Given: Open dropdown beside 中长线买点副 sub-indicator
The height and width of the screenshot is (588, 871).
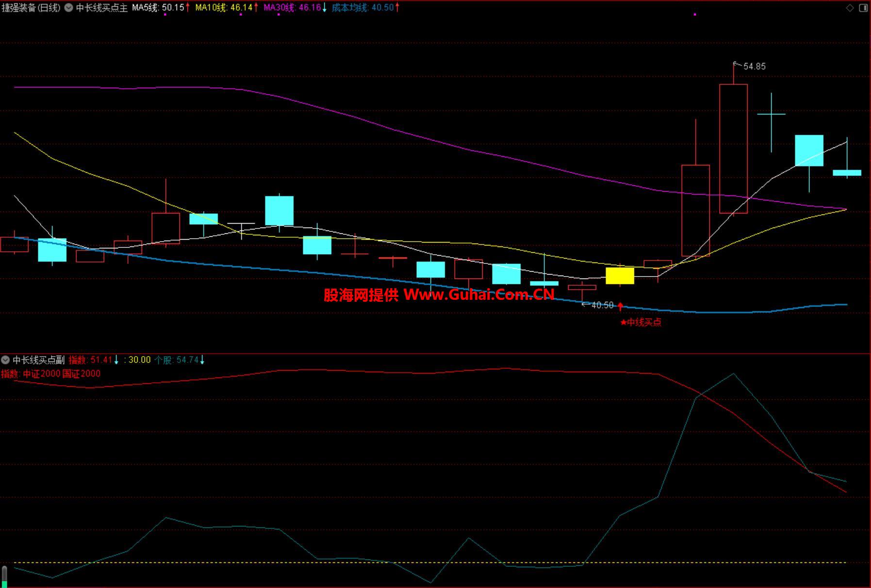Looking at the screenshot, I should pos(5,360).
